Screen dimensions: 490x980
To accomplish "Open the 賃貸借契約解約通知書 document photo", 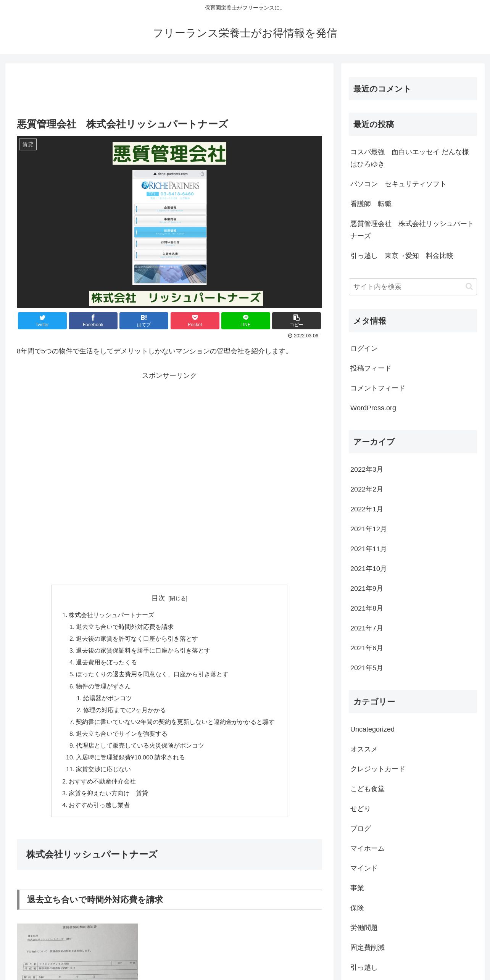I will [77, 952].
